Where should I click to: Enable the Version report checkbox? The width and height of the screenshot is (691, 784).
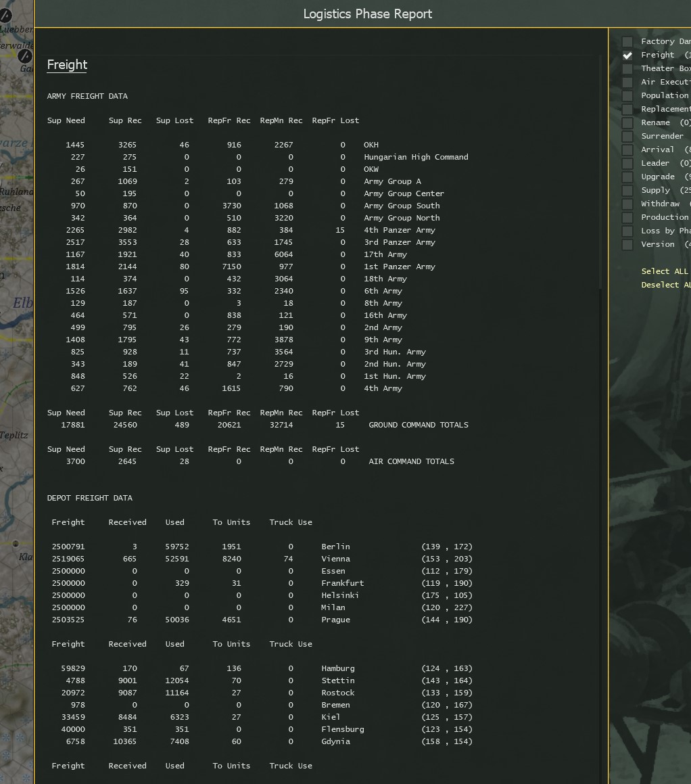coord(627,244)
